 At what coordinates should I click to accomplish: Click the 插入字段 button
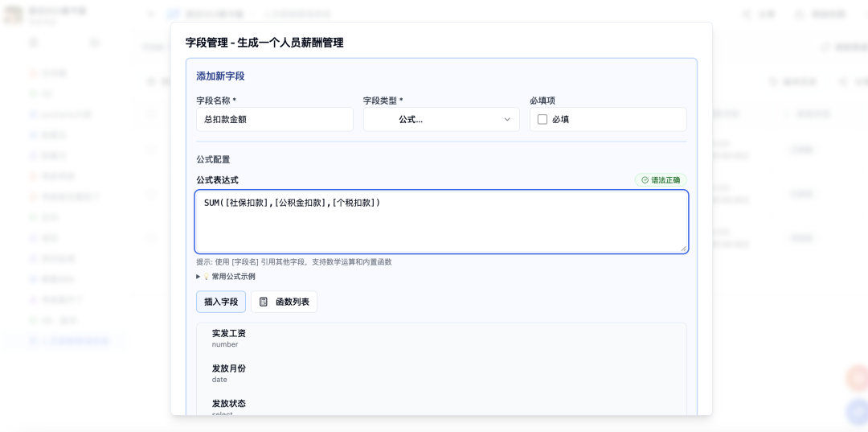(x=221, y=302)
